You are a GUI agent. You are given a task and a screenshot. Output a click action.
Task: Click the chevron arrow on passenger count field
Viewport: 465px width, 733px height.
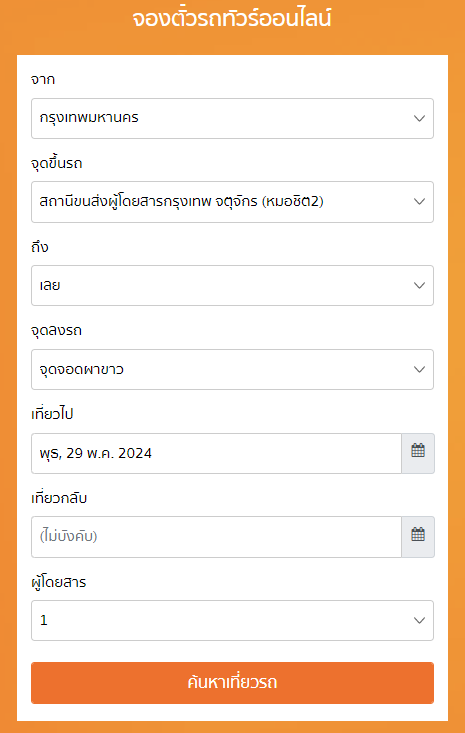tap(419, 620)
